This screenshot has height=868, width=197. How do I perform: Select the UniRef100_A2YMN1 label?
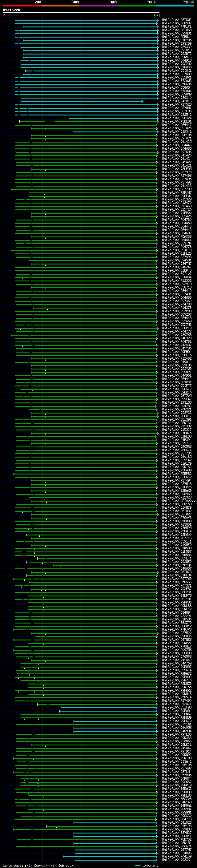click(176, 108)
